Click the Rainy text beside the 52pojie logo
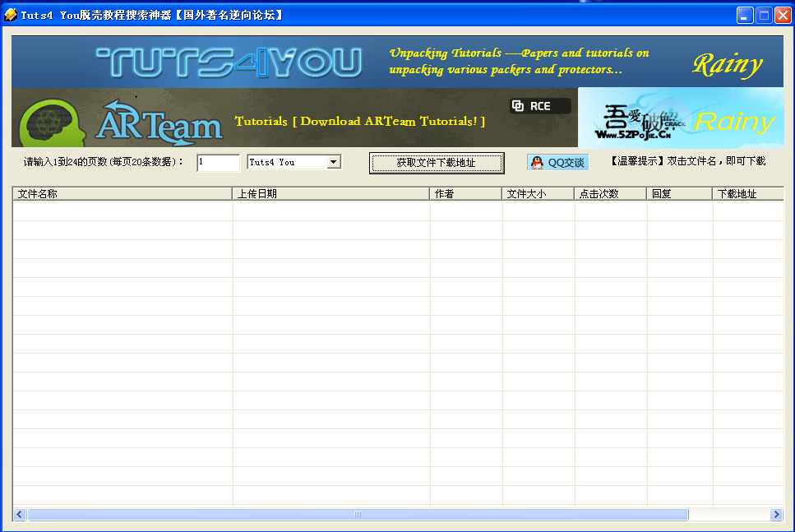The image size is (795, 532). click(733, 120)
